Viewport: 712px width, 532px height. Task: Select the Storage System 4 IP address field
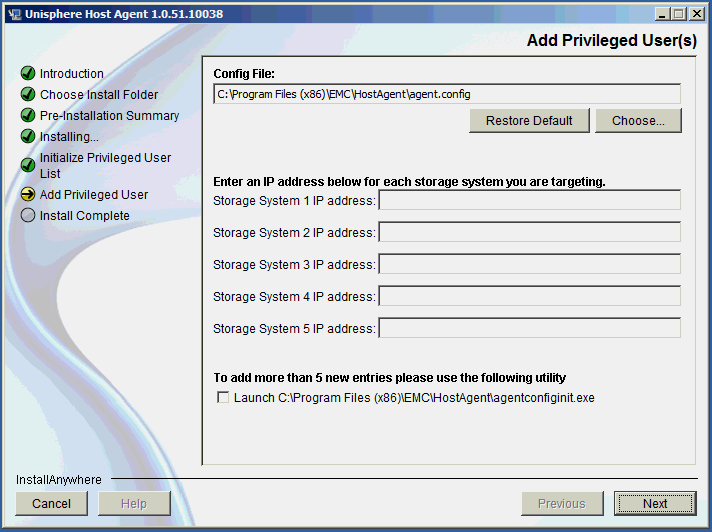(x=529, y=296)
